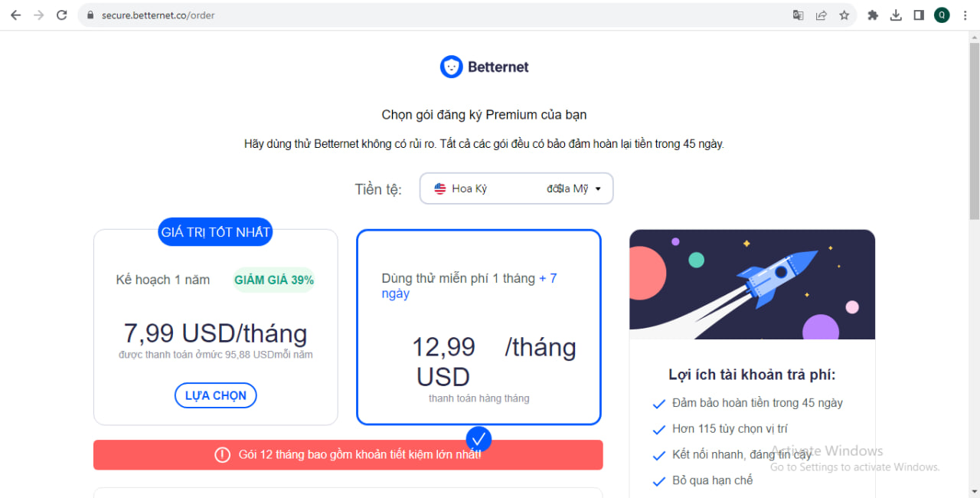This screenshot has width=980, height=498.
Task: Select the 12,99 USD monthly plan card
Action: click(x=479, y=327)
